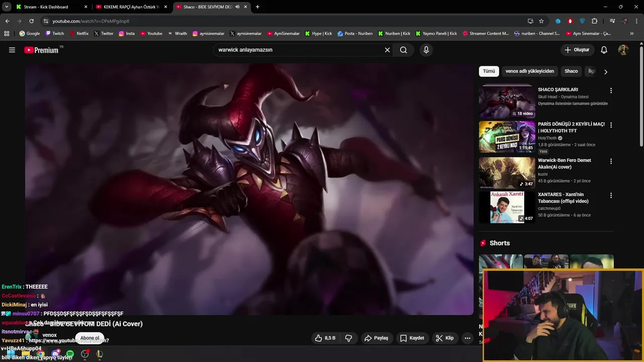The width and height of the screenshot is (644, 362).
Task: Open SHACO ŞARKILARI playlist thumbnail
Action: click(507, 101)
